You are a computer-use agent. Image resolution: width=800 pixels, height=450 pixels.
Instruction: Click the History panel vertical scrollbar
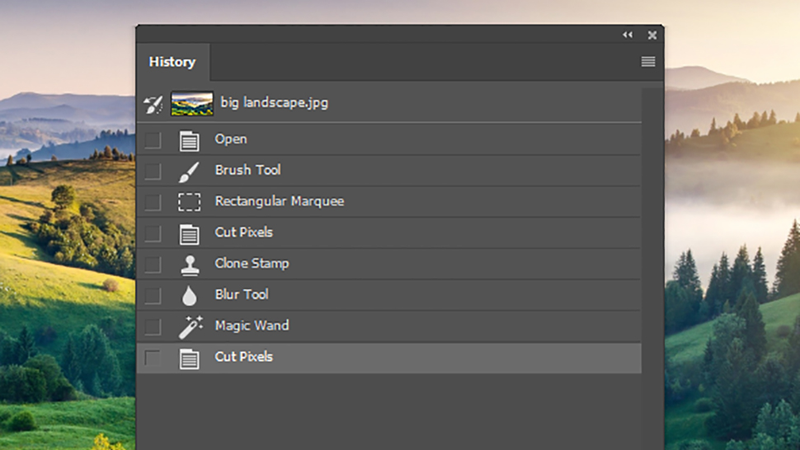652,265
